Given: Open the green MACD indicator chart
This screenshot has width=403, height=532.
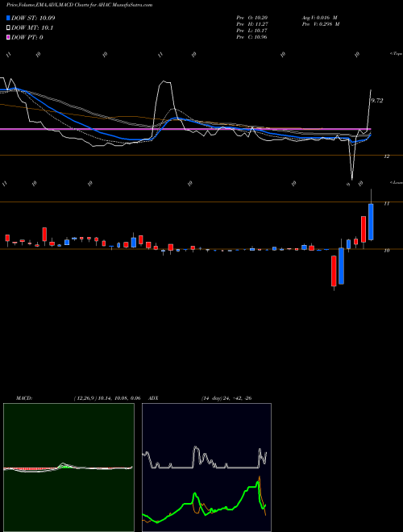Looking at the screenshot, I should [69, 468].
